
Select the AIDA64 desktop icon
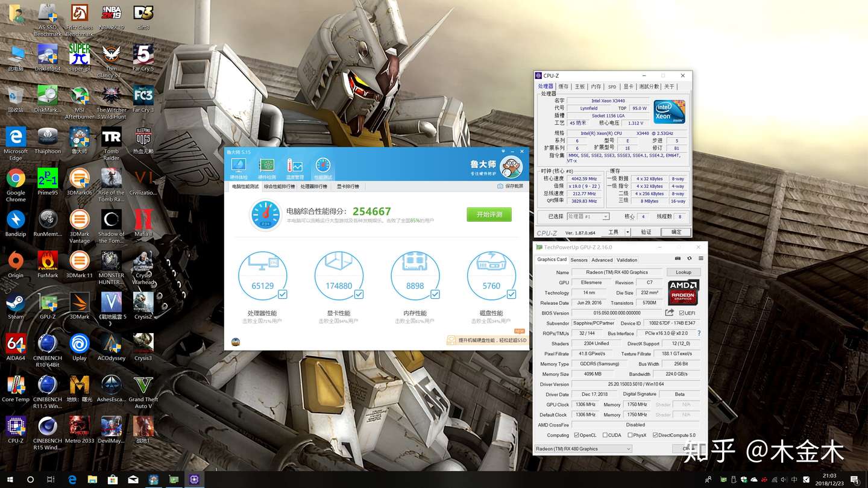point(16,348)
